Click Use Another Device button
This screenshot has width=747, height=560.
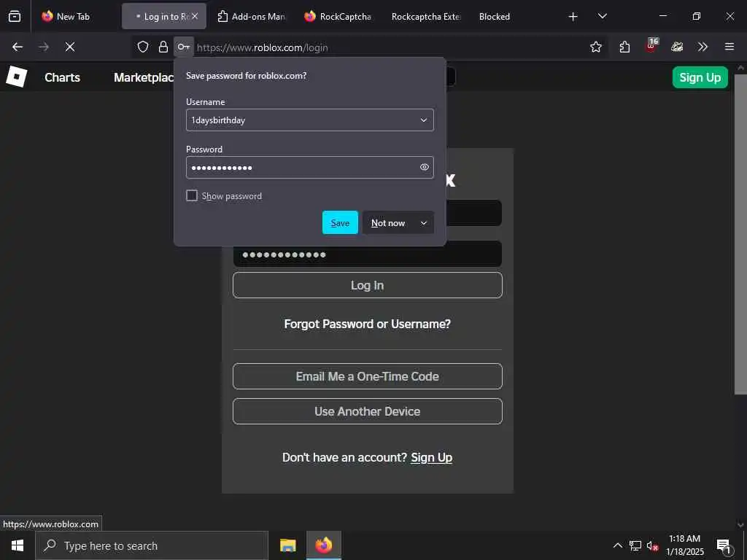click(368, 411)
